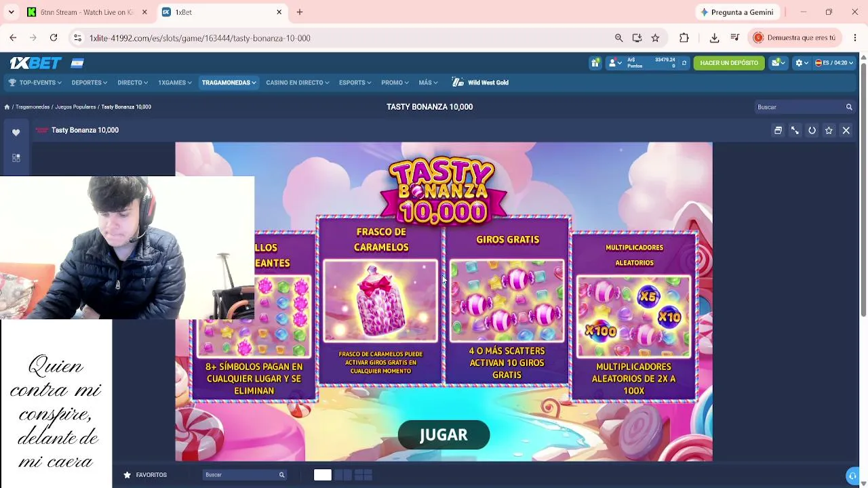Reload the Tasty Bonanza game
The image size is (868, 488).
[x=812, y=130]
